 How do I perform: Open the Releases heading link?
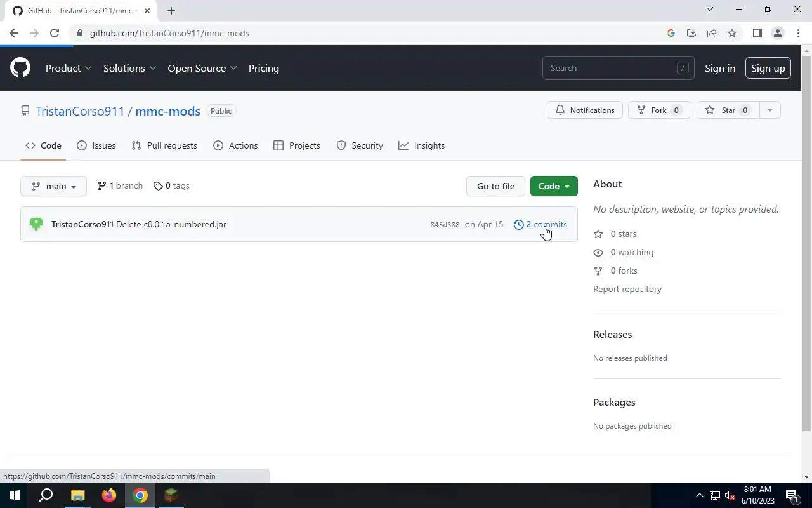coord(613,334)
